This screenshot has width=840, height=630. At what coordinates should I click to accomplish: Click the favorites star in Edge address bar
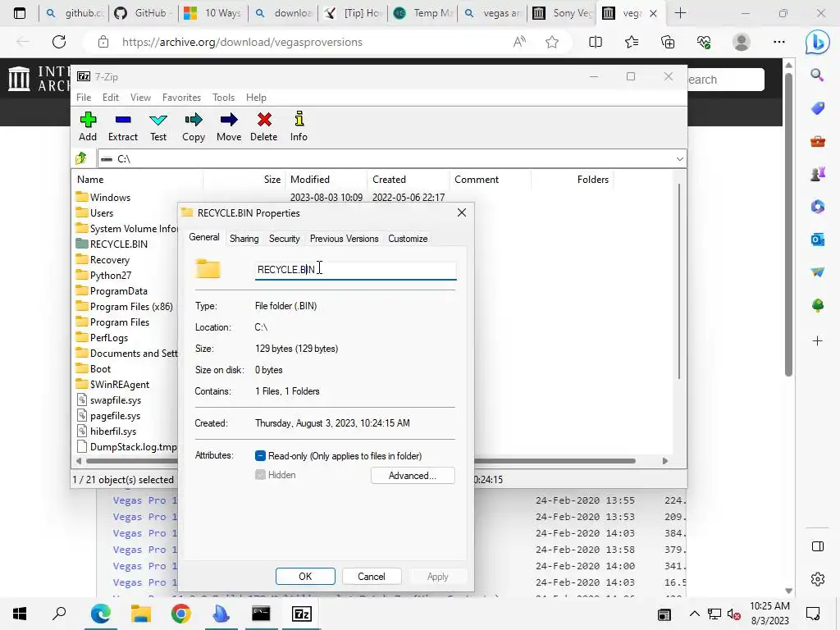point(552,42)
